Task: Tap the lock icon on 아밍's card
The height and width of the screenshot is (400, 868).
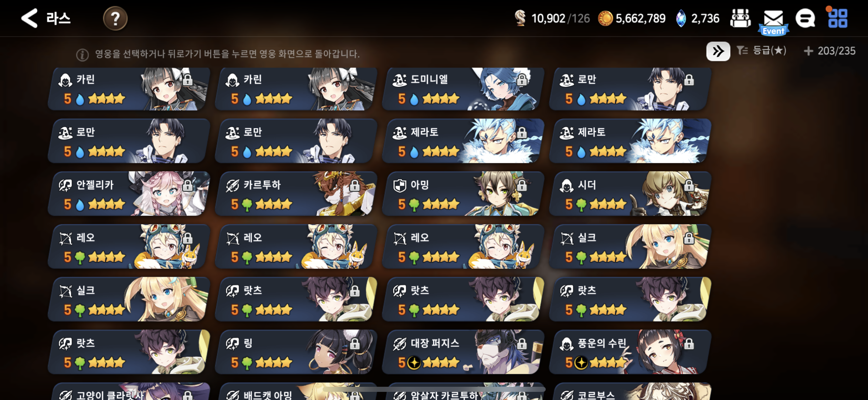Action: (522, 185)
